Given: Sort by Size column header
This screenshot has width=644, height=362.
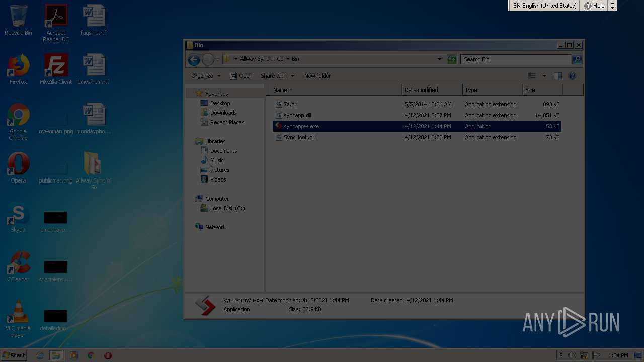Looking at the screenshot, I should 543,90.
